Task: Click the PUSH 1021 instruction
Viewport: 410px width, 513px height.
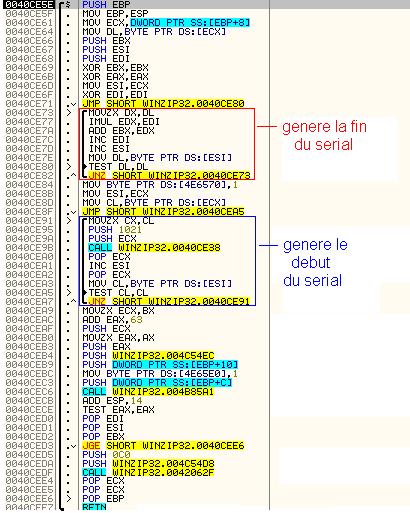Action: coord(115,230)
